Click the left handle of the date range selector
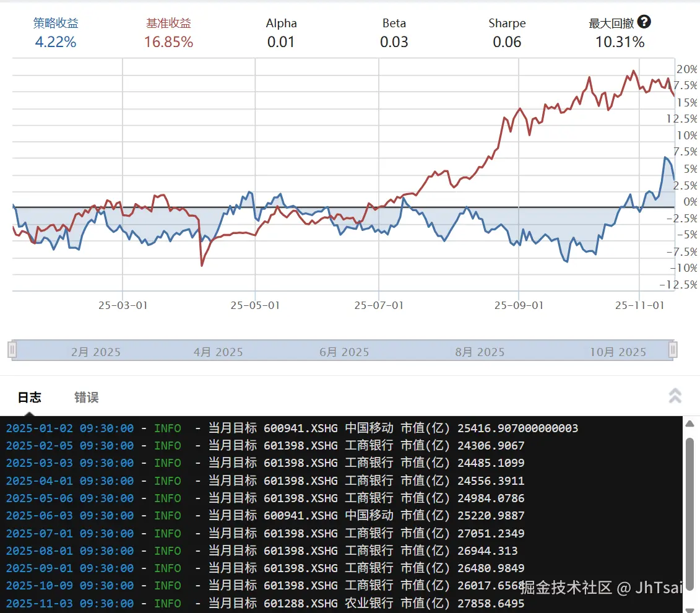This screenshot has height=613, width=700. [x=11, y=350]
